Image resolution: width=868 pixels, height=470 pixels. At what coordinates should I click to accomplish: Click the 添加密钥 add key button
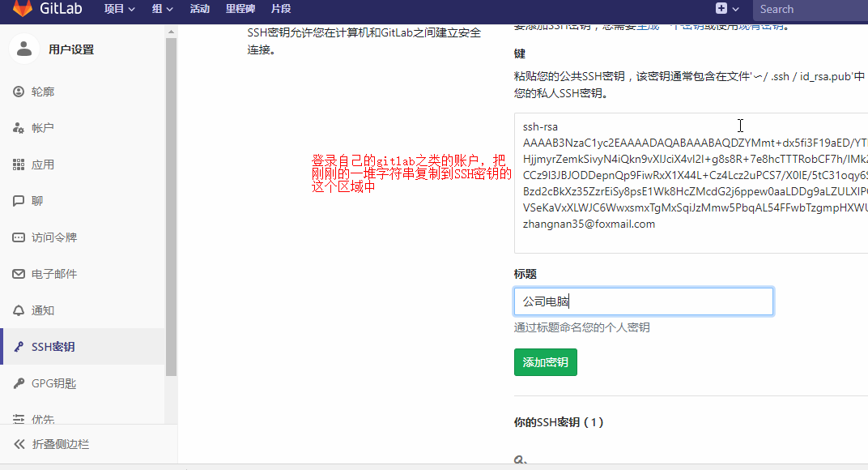545,362
